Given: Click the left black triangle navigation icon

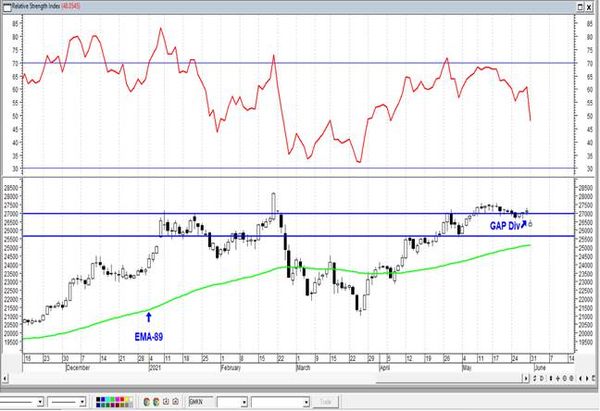Looking at the screenshot, I should point(580,378).
